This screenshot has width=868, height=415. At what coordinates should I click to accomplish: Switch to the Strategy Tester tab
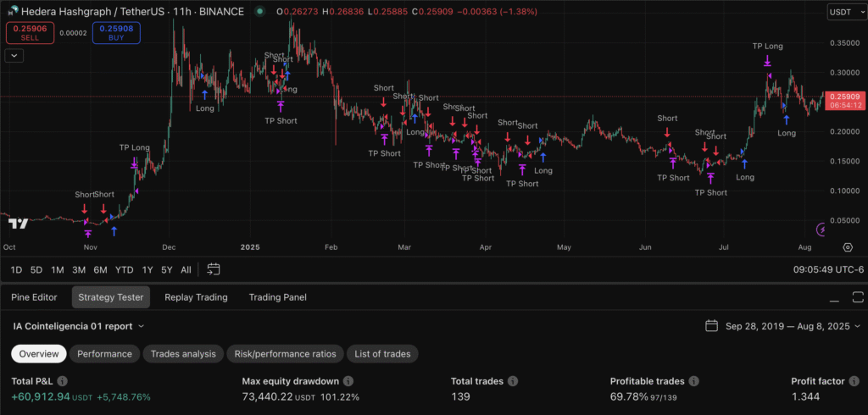tap(111, 297)
